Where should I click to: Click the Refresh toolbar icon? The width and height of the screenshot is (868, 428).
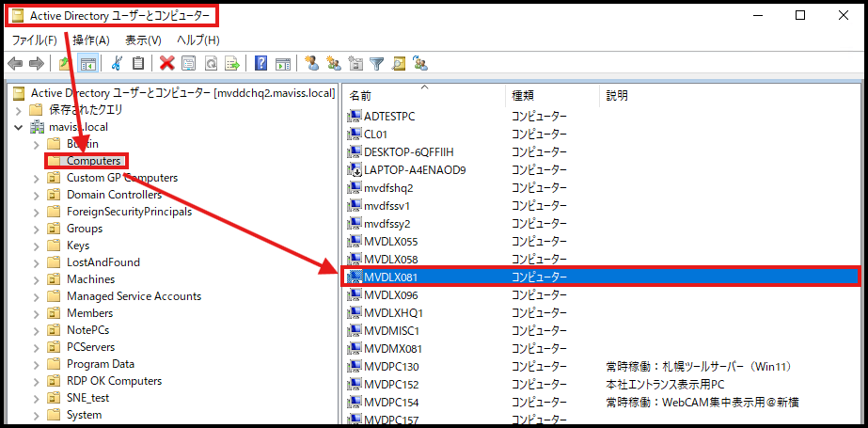pyautogui.click(x=211, y=64)
